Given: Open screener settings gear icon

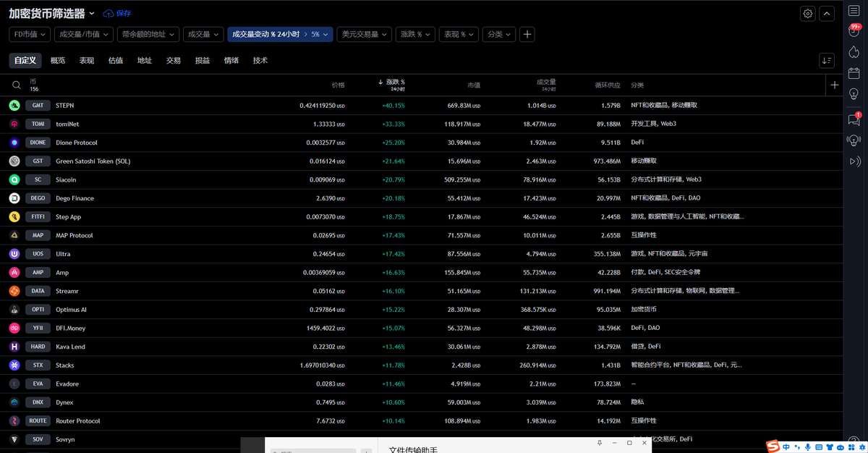Looking at the screenshot, I should [808, 13].
